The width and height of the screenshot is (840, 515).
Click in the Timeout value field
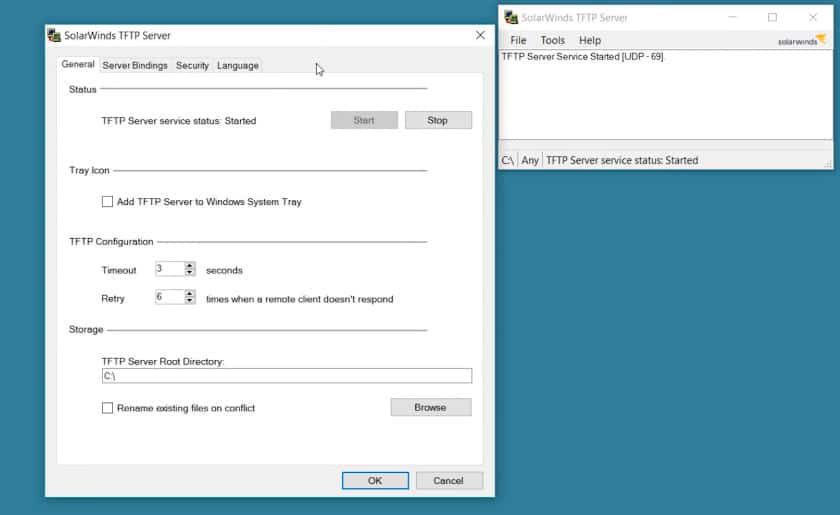click(170, 268)
